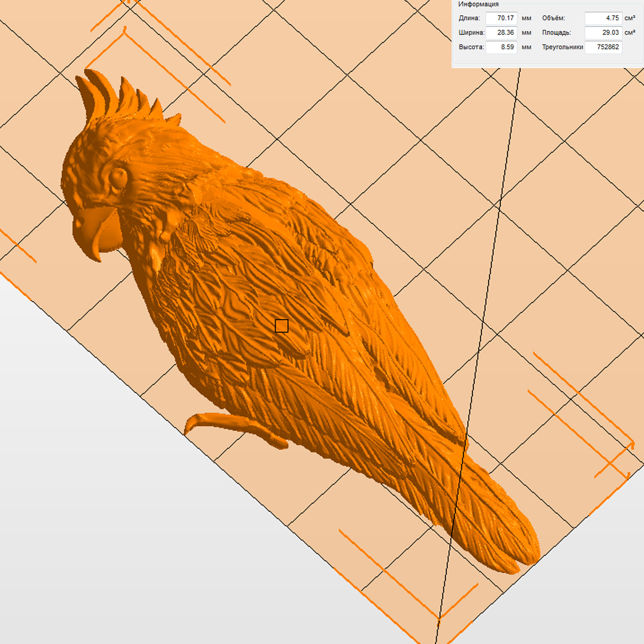Click the Высота field showing 8.59
Screen dimensions: 644x644
(x=501, y=47)
